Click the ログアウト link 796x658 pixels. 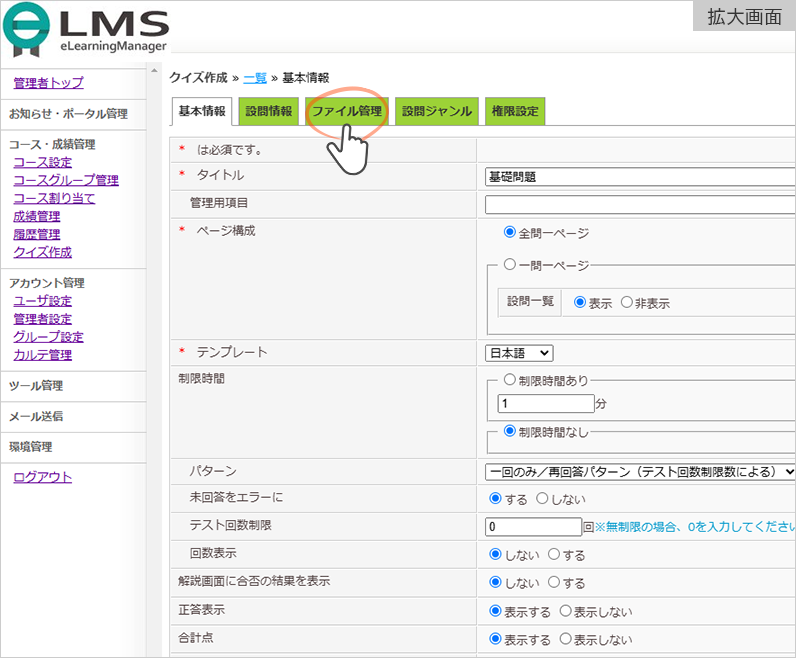click(42, 477)
